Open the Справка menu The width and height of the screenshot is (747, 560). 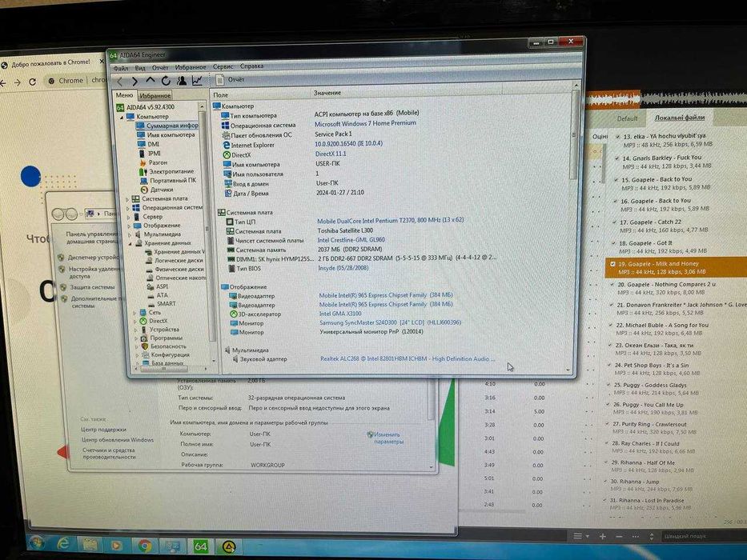(x=252, y=66)
